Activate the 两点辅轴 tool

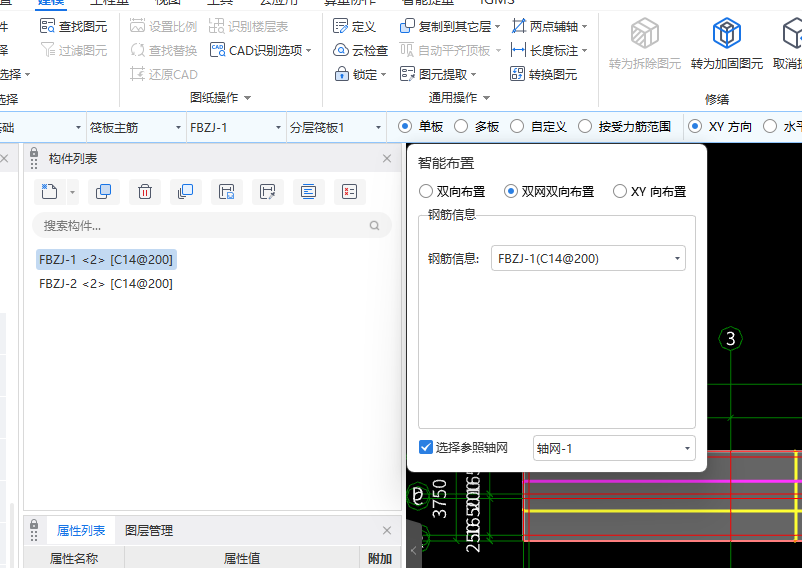(x=549, y=26)
